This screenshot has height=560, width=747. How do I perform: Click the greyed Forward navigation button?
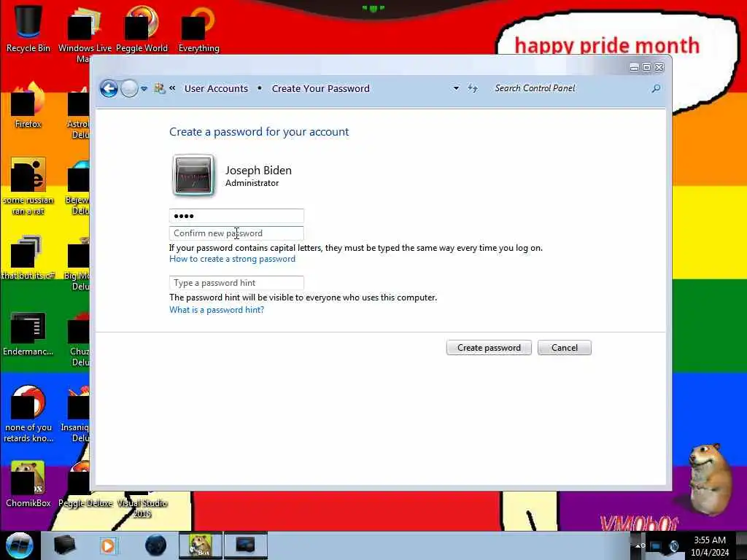point(129,88)
